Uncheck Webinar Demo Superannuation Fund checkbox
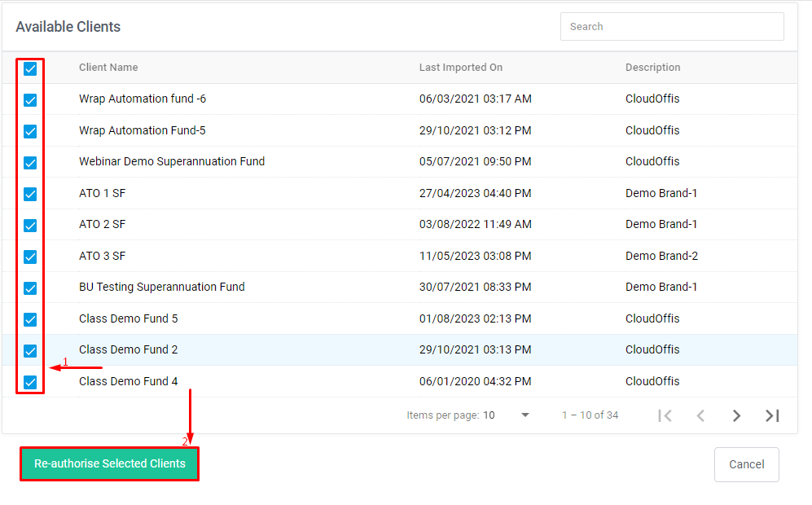Screen dimensions: 812x505 click(x=30, y=163)
